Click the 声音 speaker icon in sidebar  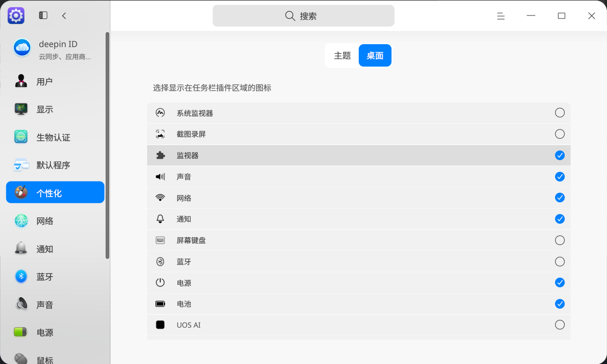tap(21, 304)
